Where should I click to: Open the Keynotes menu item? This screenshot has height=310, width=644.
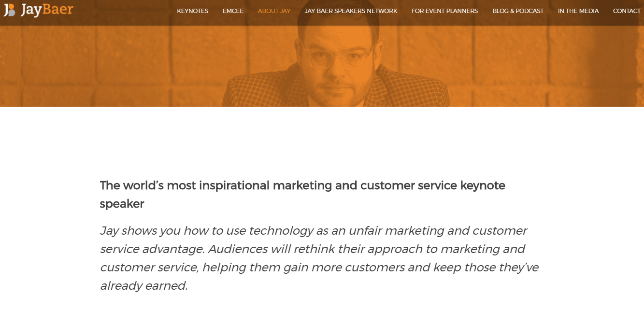(x=192, y=11)
